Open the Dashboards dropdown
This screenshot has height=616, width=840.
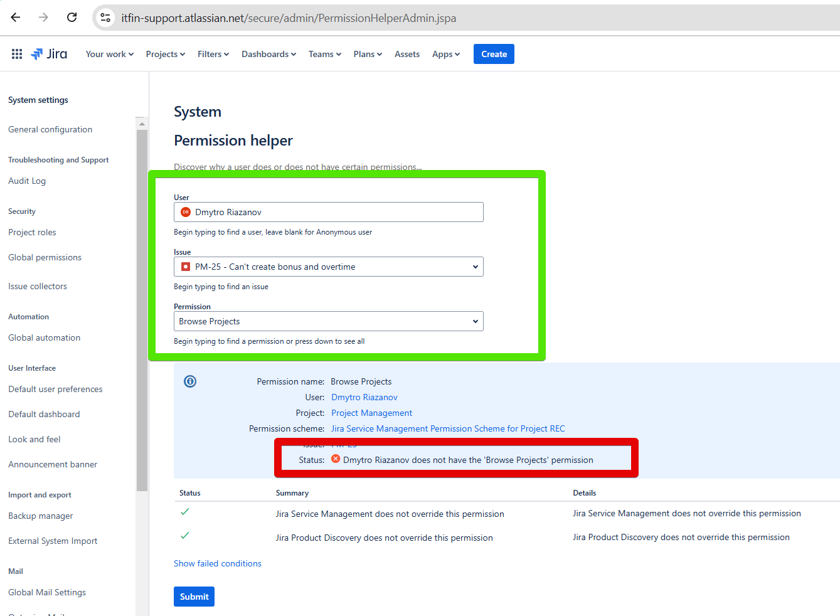click(268, 54)
